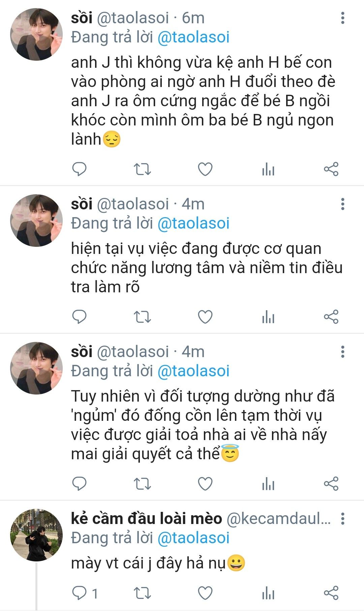
Task: View analytics of the 'Tuy nhiên vì đối tượng' tweet
Action: (x=268, y=484)
